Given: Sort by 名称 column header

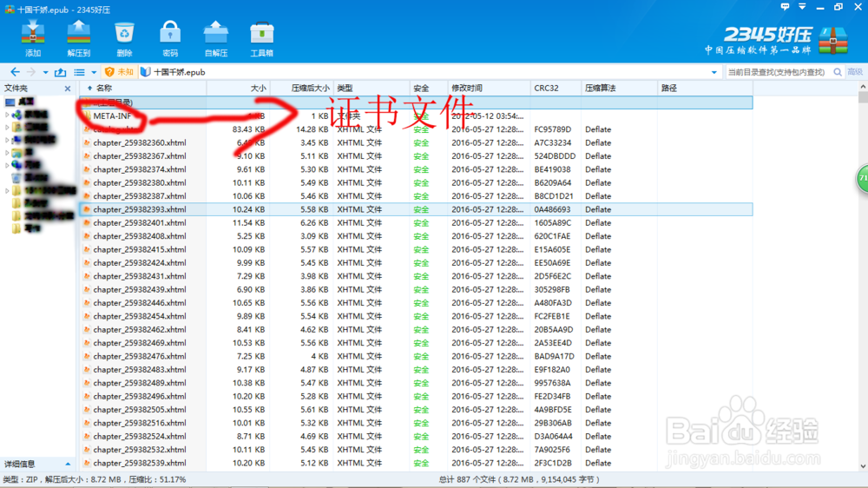Looking at the screenshot, I should click(143, 88).
